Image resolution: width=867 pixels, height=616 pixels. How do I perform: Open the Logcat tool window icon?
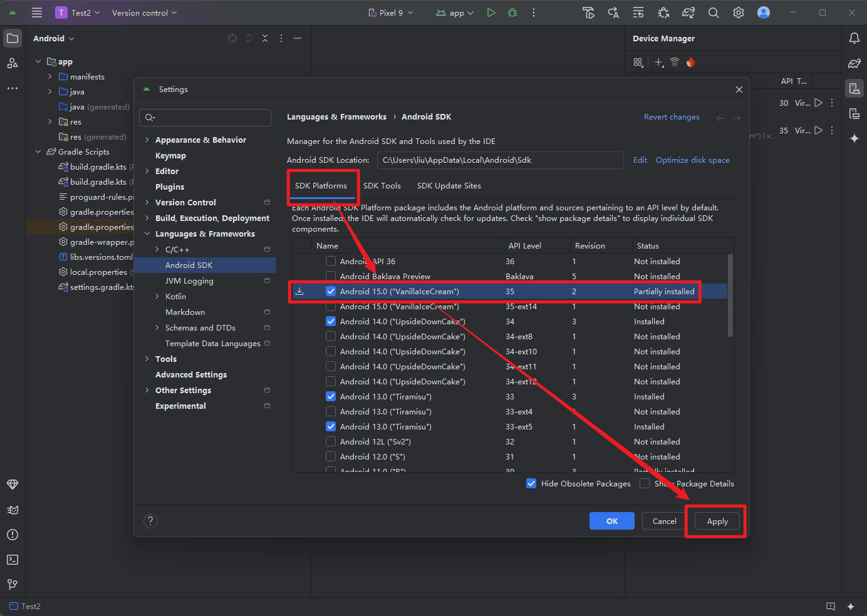(x=13, y=510)
